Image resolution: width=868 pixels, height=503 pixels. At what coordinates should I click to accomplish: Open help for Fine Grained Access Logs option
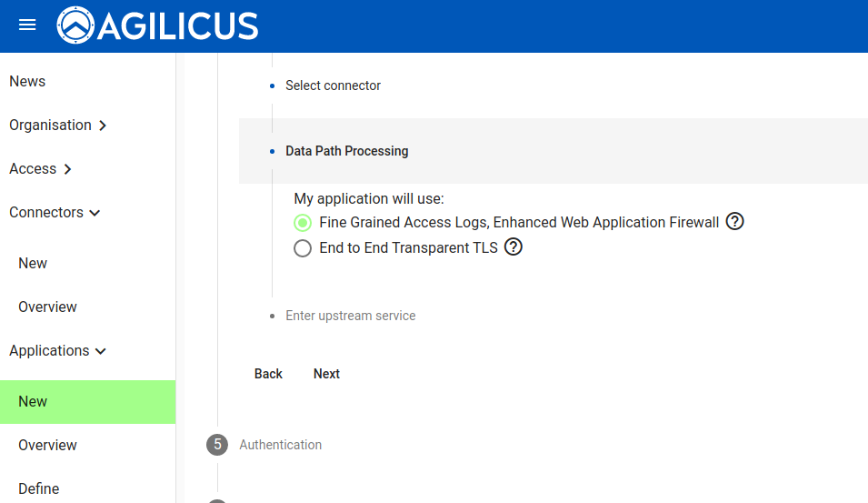point(734,222)
